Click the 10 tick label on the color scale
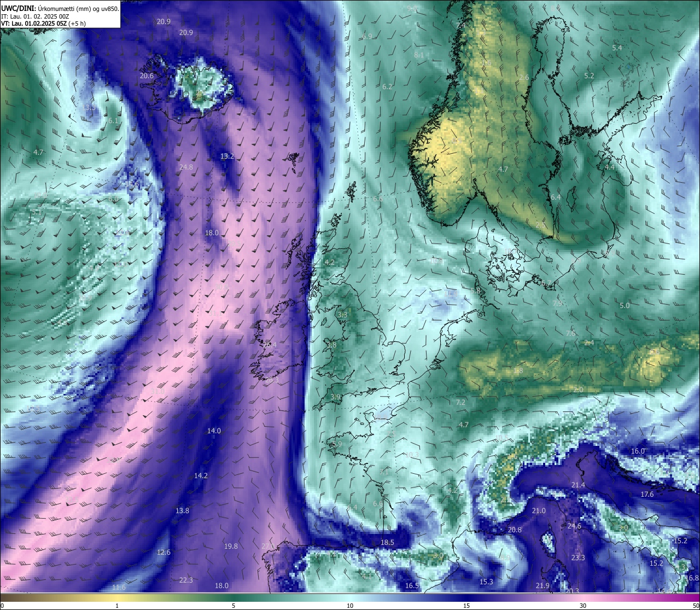This screenshot has height=610, width=700. (350, 606)
